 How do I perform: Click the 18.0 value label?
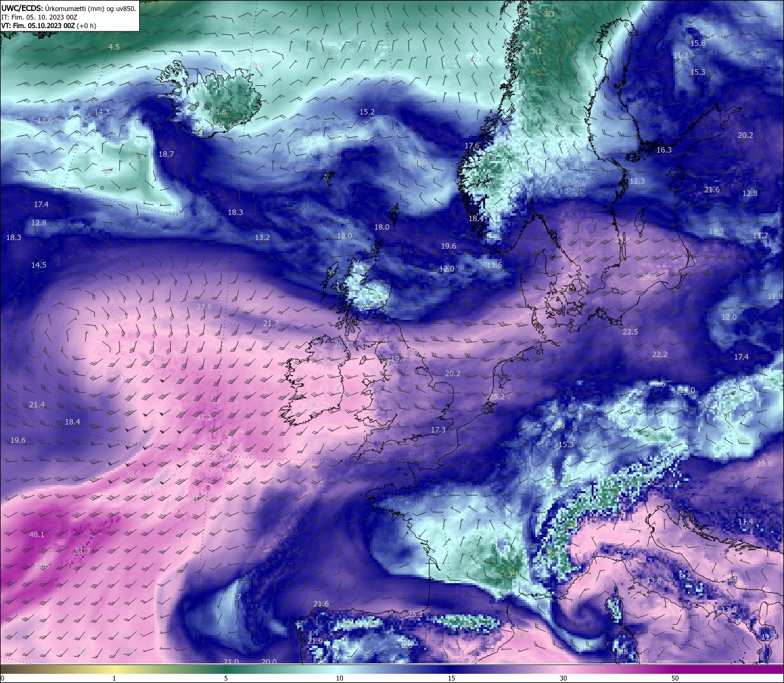click(x=382, y=227)
